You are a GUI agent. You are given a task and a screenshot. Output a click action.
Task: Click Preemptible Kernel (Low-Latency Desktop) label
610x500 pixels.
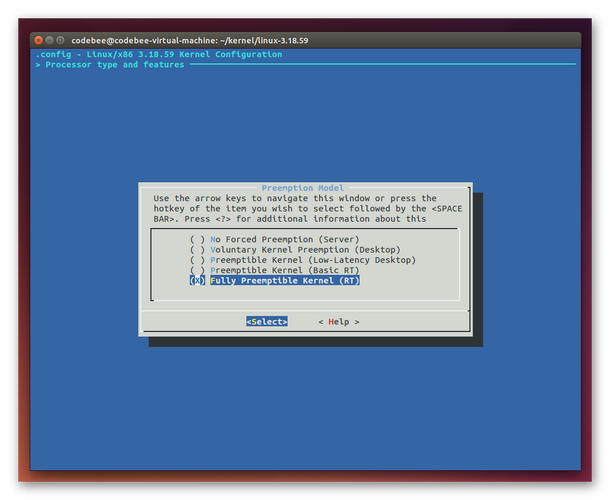pyautogui.click(x=313, y=260)
